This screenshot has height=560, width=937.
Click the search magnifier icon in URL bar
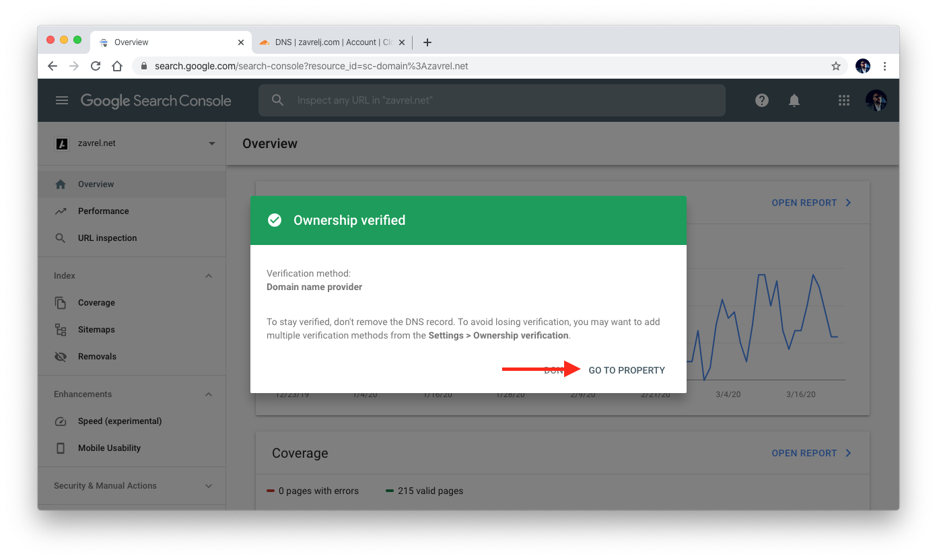tap(278, 100)
